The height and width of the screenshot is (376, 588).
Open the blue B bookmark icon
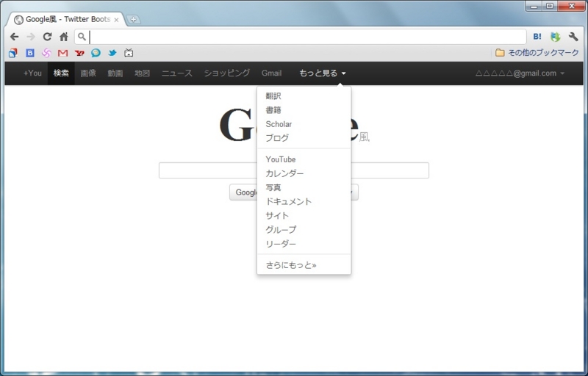click(30, 53)
